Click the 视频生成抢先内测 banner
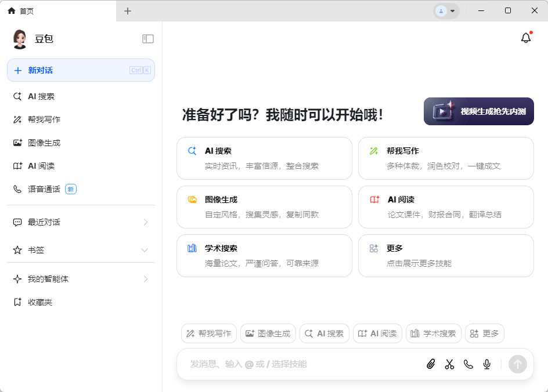This screenshot has height=392, width=548. (x=479, y=111)
